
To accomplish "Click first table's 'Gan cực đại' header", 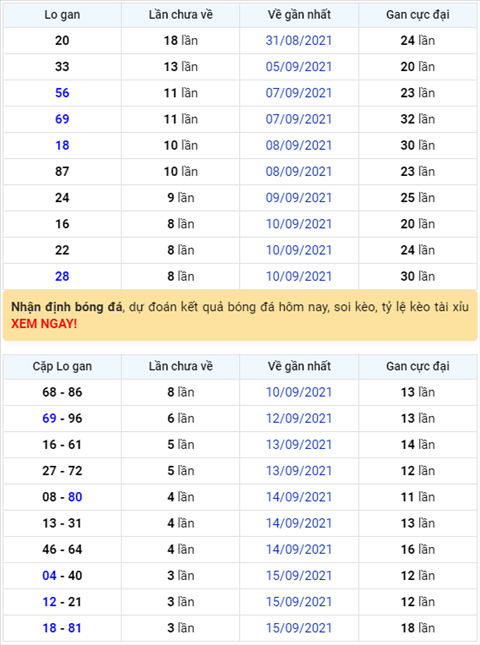I will click(417, 15).
